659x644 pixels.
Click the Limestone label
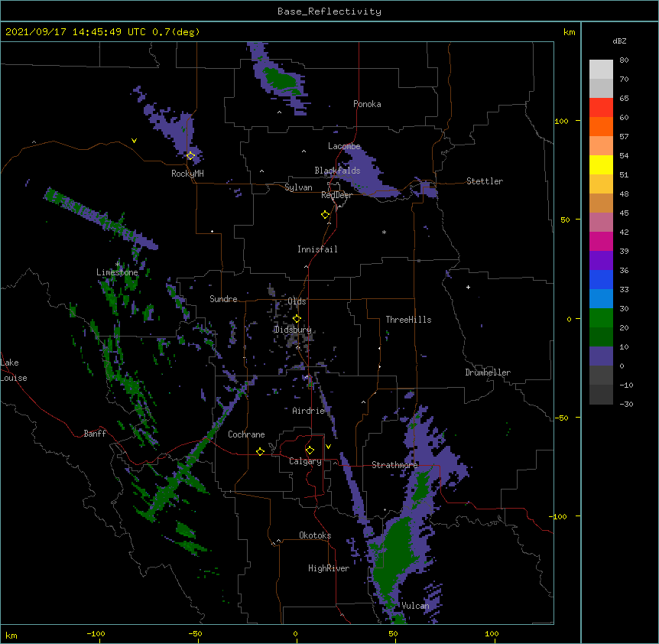point(117,272)
